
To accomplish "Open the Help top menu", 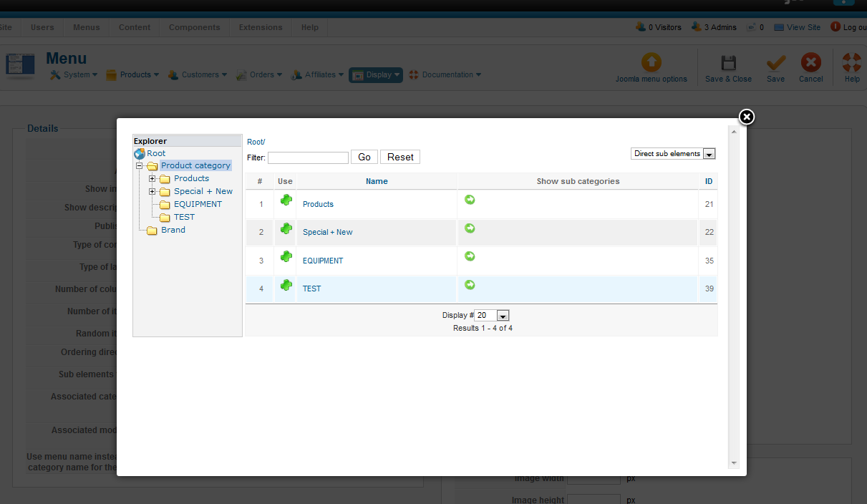I will (x=310, y=27).
